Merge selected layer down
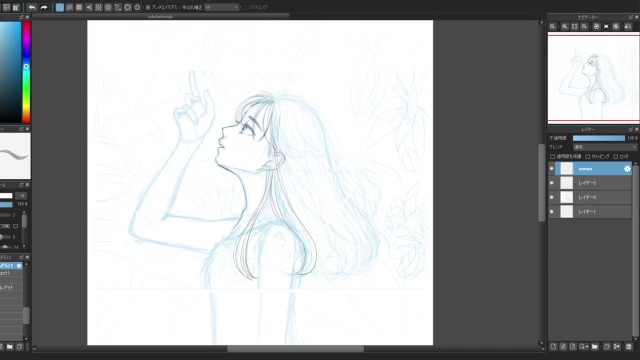This screenshot has height=360, width=640. point(617,347)
